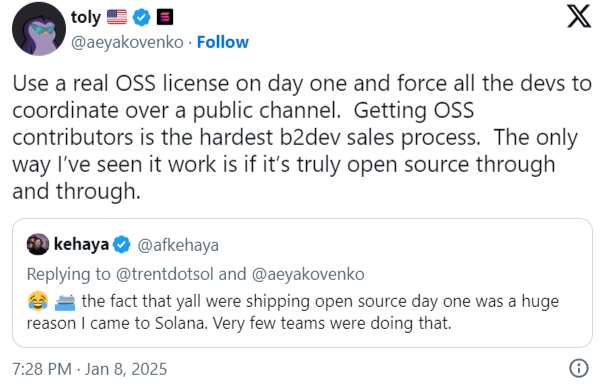
Task: Click the blue verified badge beside toly
Action: (x=142, y=17)
